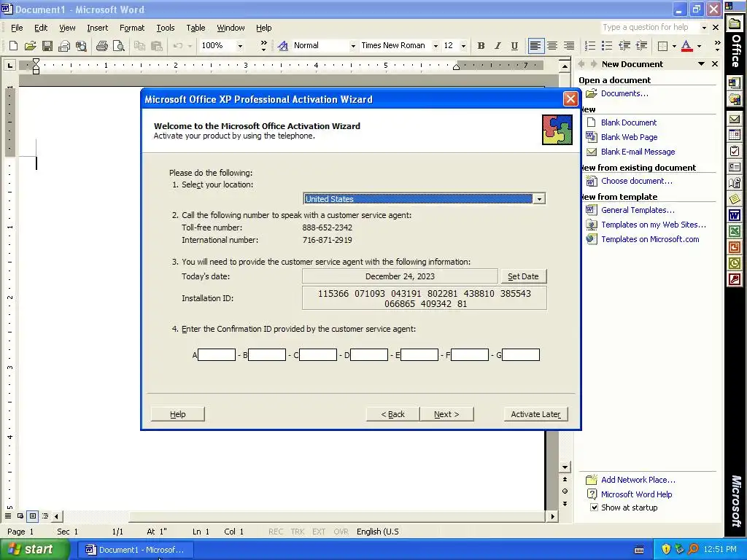Open the help question box dropdown arrow
Image resolution: width=747 pixels, height=560 pixels.
pos(704,28)
